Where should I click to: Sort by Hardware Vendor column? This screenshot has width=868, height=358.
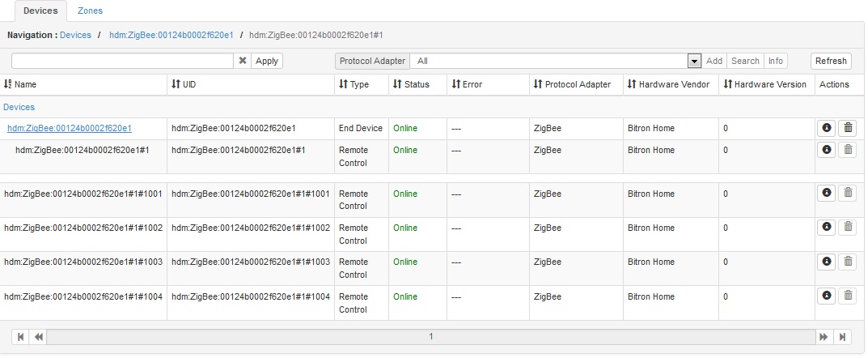(668, 84)
